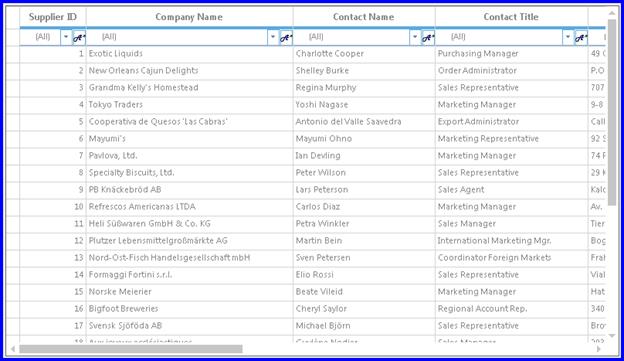Sort by the Supplier ID column header
Screen dimensions: 624x361
coord(53,17)
